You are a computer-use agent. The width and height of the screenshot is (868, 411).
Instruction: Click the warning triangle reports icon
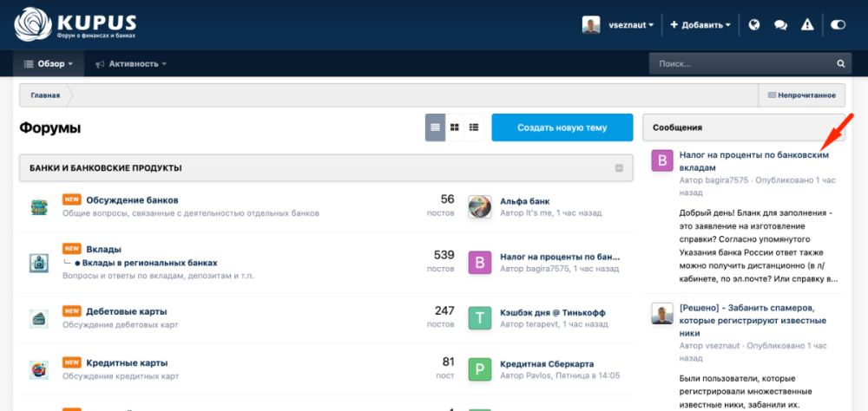pyautogui.click(x=807, y=25)
